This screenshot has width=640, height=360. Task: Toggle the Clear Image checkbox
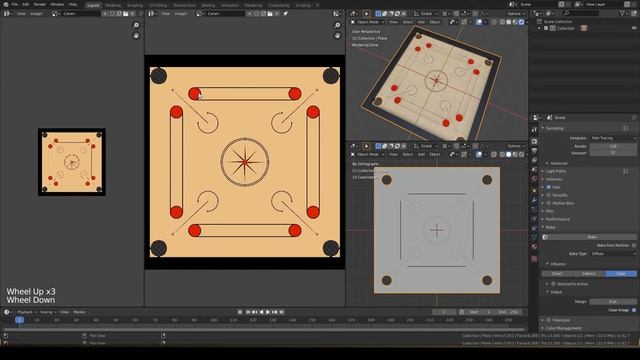coord(634,310)
